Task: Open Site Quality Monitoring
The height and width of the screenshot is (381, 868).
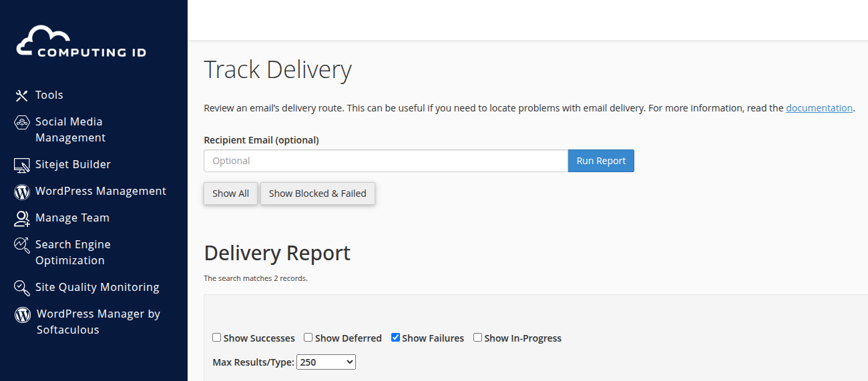Action: (97, 287)
